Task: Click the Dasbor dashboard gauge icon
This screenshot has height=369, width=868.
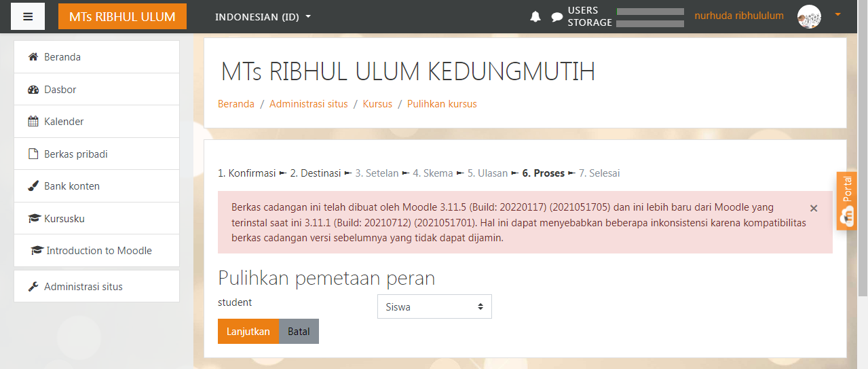Action: [x=33, y=90]
